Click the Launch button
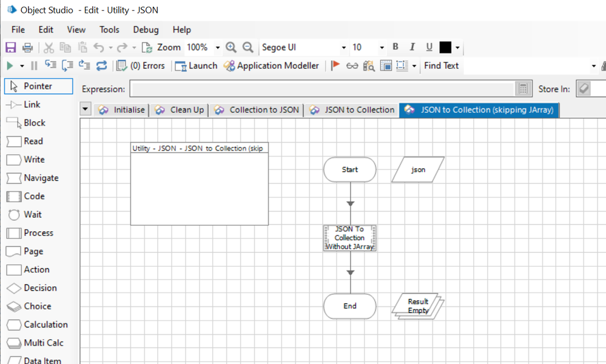The height and width of the screenshot is (364, 606). point(196,66)
